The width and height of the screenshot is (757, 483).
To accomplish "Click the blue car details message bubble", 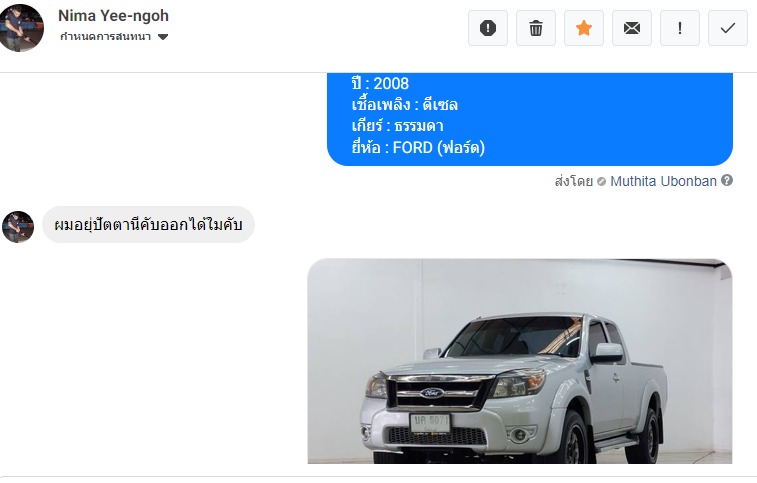I will [530, 119].
